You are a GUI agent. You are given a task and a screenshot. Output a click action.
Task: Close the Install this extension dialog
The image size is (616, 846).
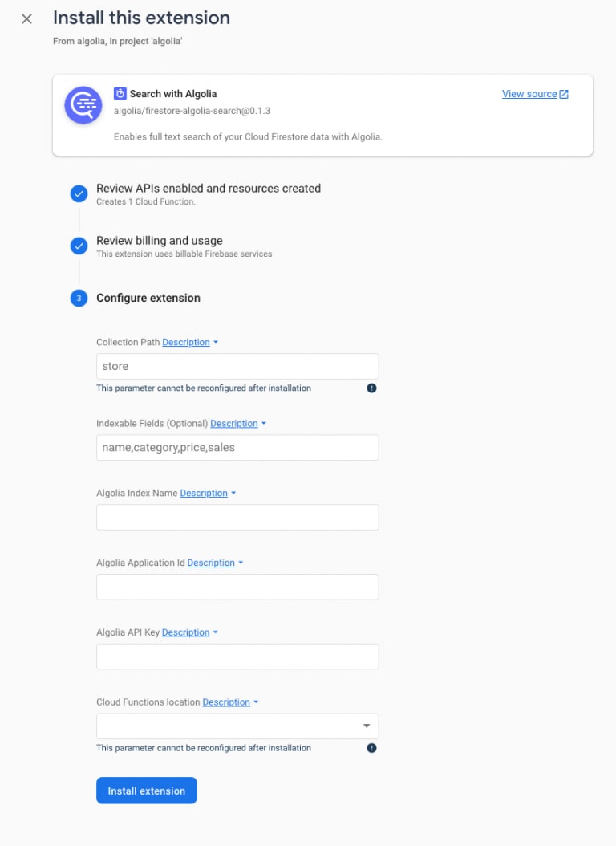[26, 19]
